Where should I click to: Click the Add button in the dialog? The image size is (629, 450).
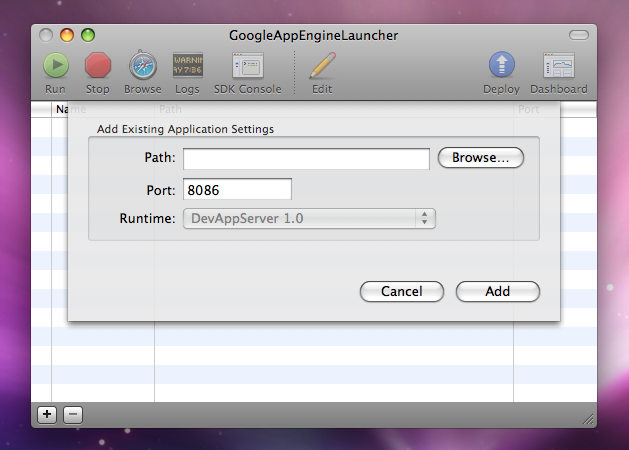tap(498, 292)
